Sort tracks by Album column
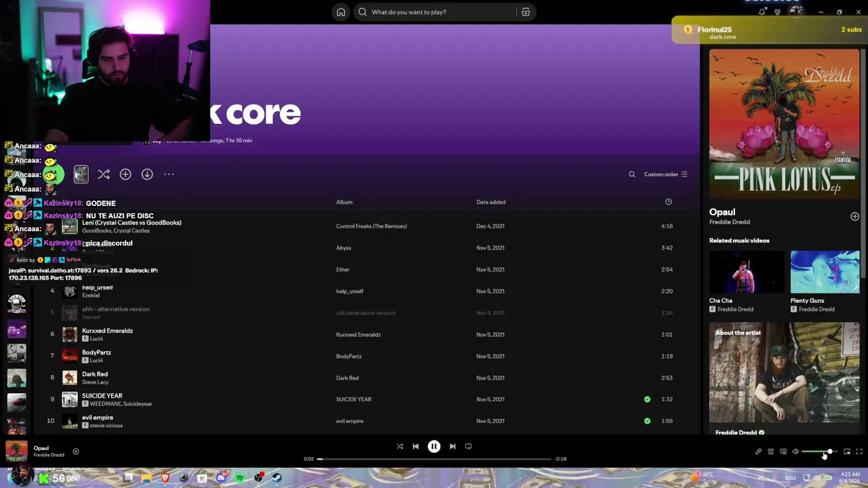868x488 pixels. (x=344, y=202)
